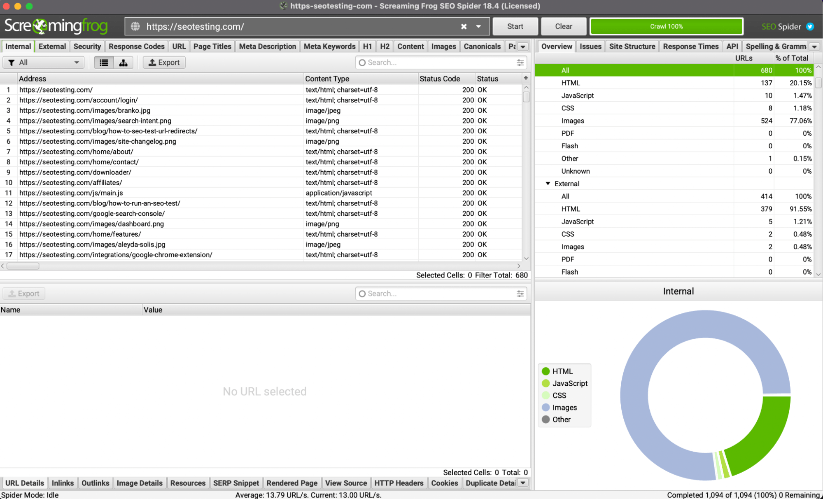Open the SERP Snippet tab
The height and width of the screenshot is (499, 823).
(236, 483)
